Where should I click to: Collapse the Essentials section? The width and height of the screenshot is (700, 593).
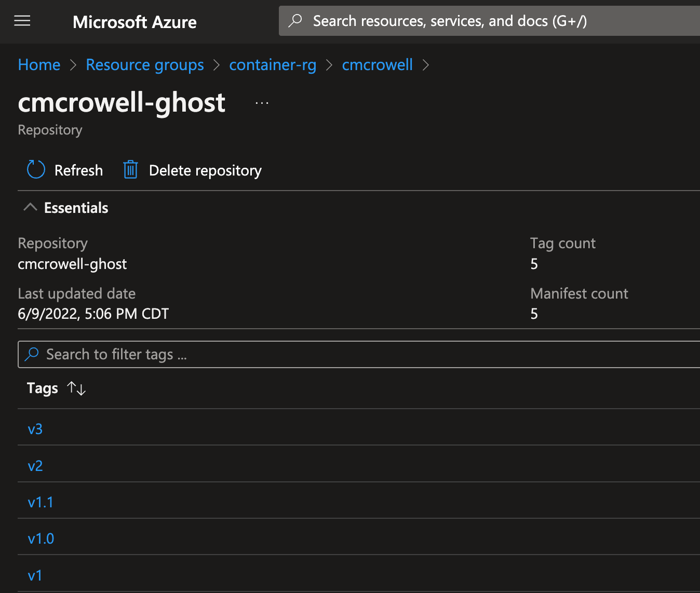coord(31,207)
